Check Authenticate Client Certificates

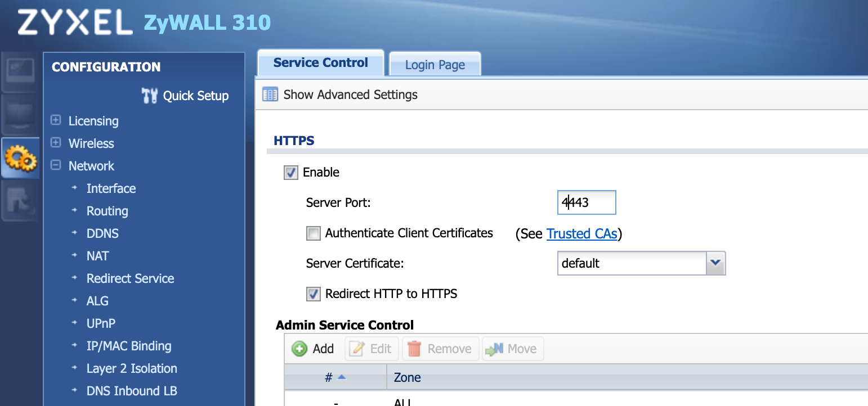pyautogui.click(x=313, y=233)
